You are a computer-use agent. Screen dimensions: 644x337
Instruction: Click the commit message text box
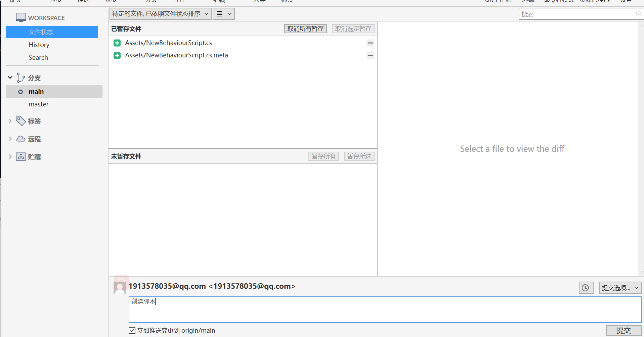pyautogui.click(x=385, y=309)
